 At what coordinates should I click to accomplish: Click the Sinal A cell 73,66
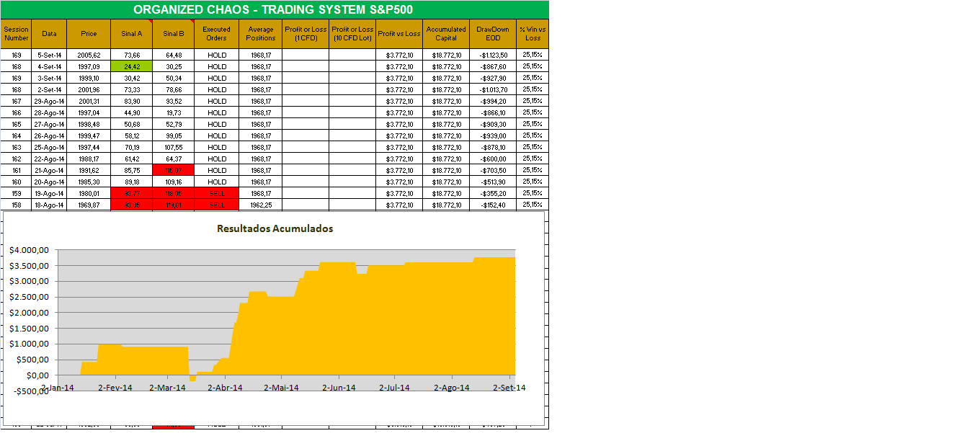coord(132,55)
